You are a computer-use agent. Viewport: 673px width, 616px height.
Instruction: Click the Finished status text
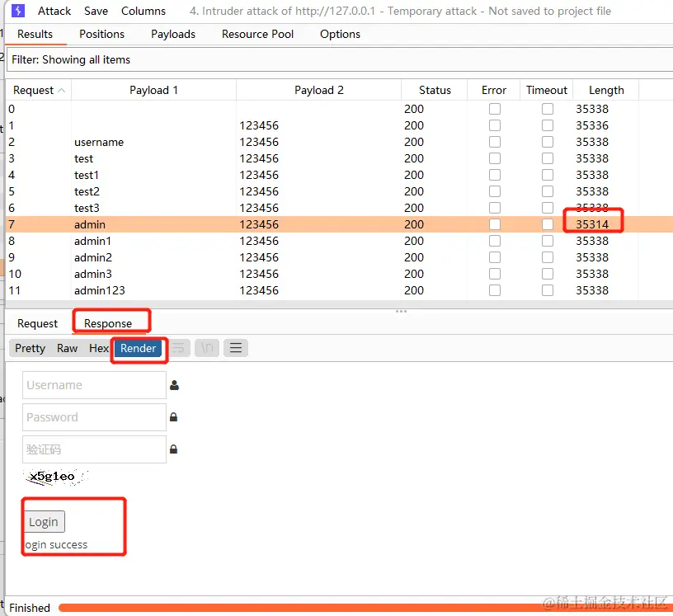(30, 608)
